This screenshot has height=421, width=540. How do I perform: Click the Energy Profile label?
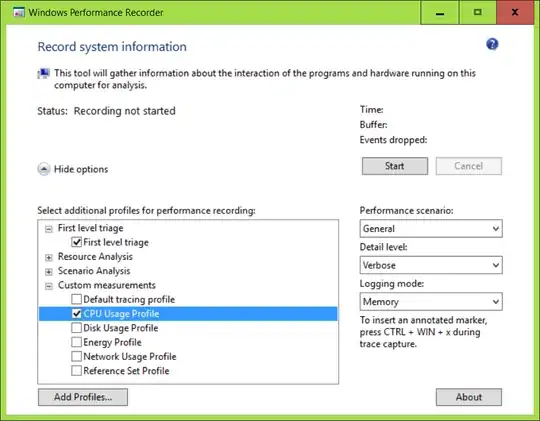(x=113, y=342)
